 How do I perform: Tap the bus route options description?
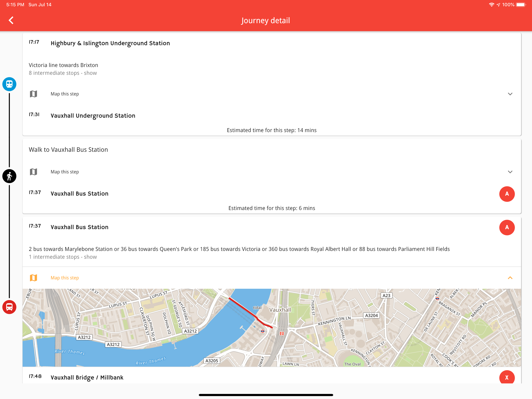coord(239,249)
